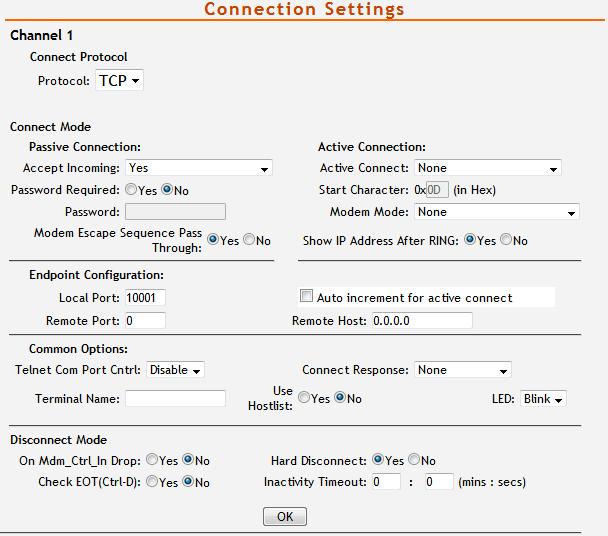
Task: Enable Auto increment for active connect checkbox
Action: click(306, 296)
